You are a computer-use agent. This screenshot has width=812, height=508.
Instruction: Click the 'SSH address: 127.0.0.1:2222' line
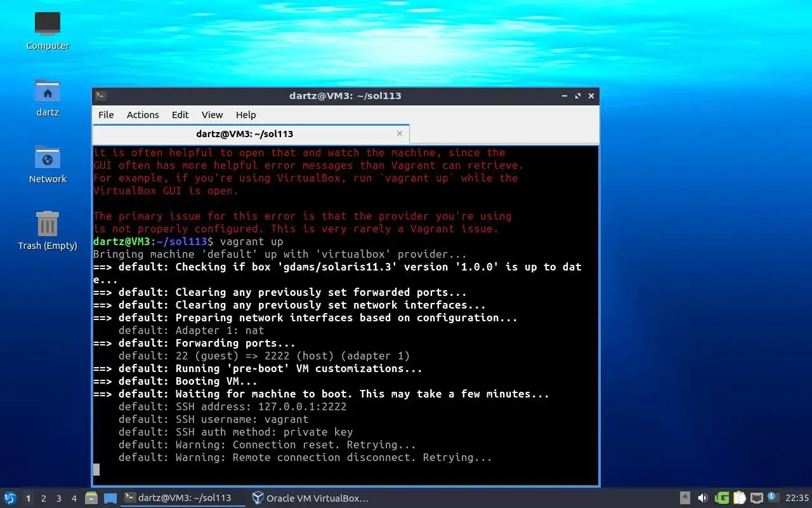232,406
